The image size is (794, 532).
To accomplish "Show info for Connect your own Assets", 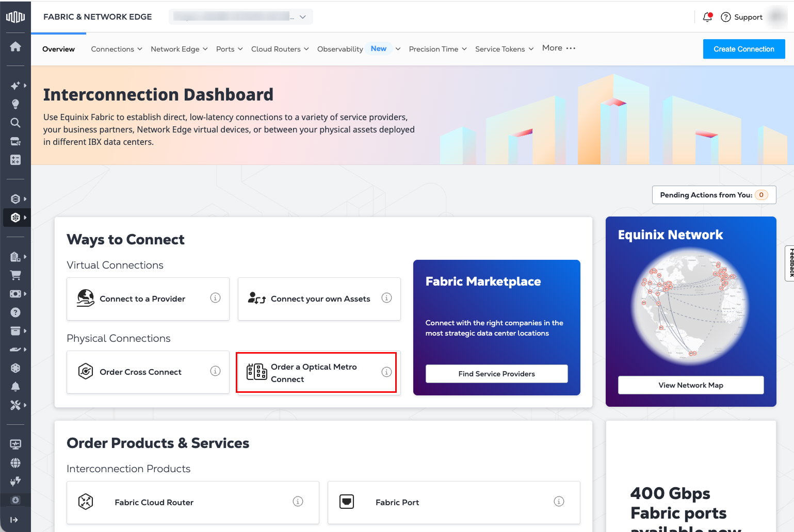I will coord(386,298).
